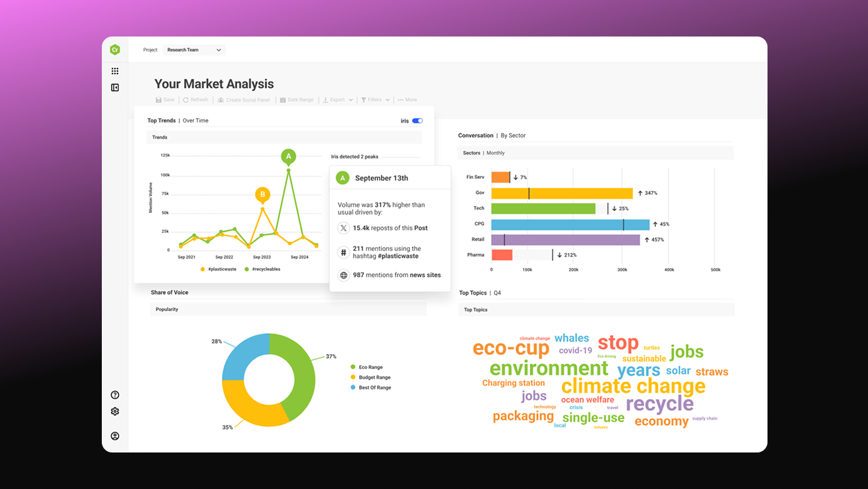Expand the Export dropdown

pyautogui.click(x=338, y=100)
